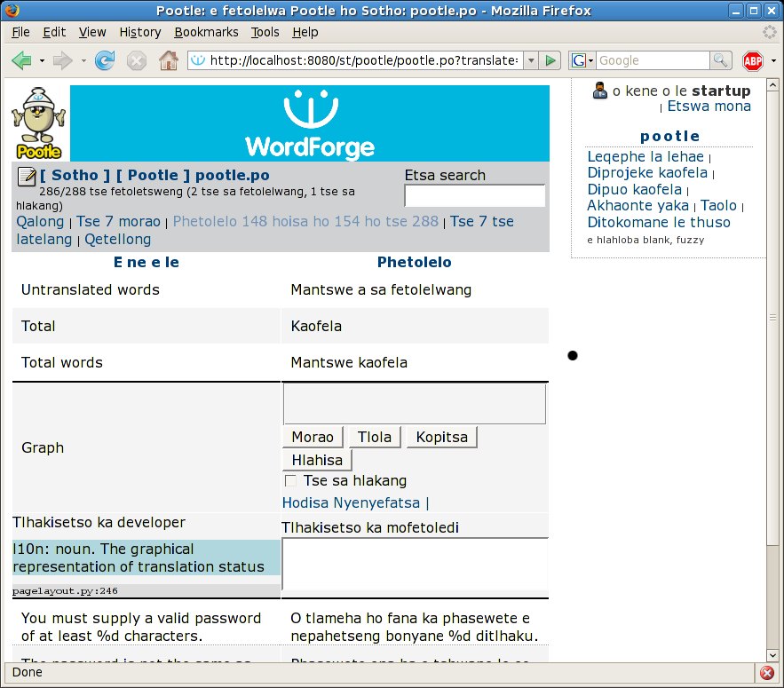The height and width of the screenshot is (688, 784).
Task: Click the status bar red error icon
Action: click(767, 673)
